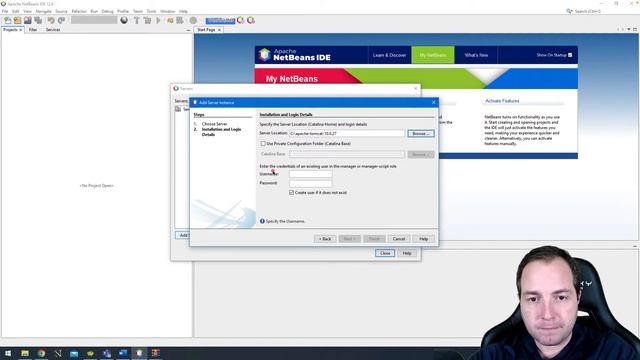Open Windows Start menu
640x360 pixels.
(8, 353)
